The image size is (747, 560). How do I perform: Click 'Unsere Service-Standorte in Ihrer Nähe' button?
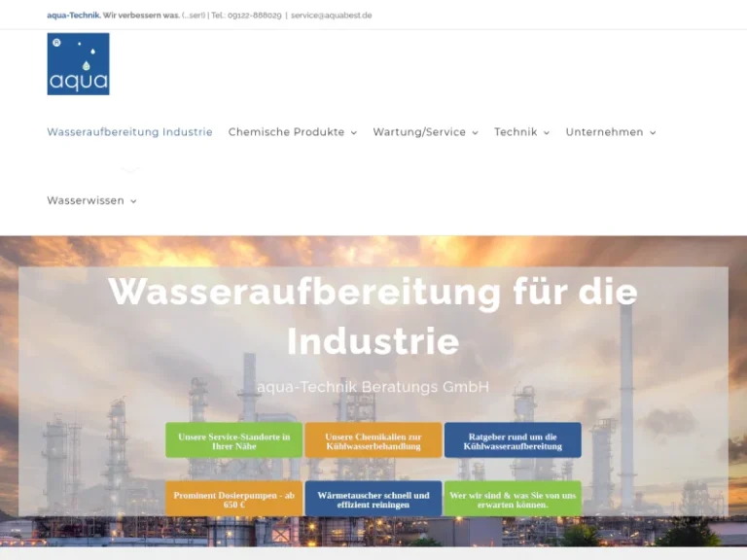click(233, 440)
